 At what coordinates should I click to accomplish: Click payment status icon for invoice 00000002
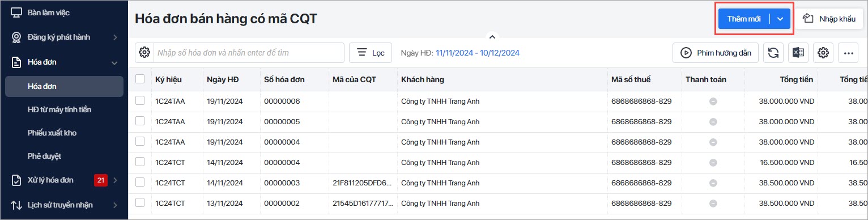(x=713, y=203)
